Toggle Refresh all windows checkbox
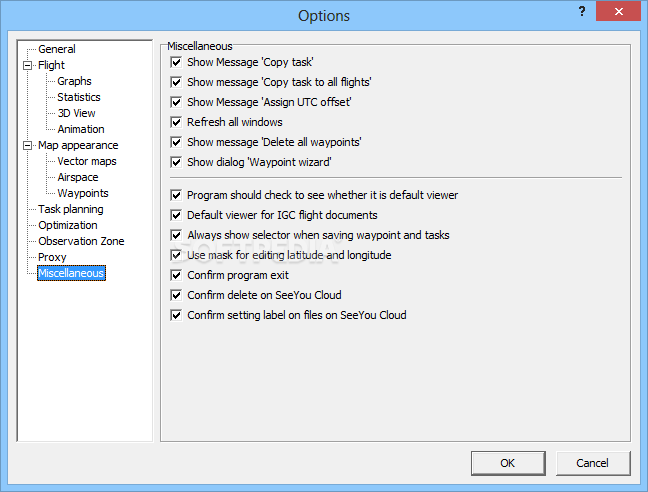This screenshot has height=492, width=648. coord(176,122)
